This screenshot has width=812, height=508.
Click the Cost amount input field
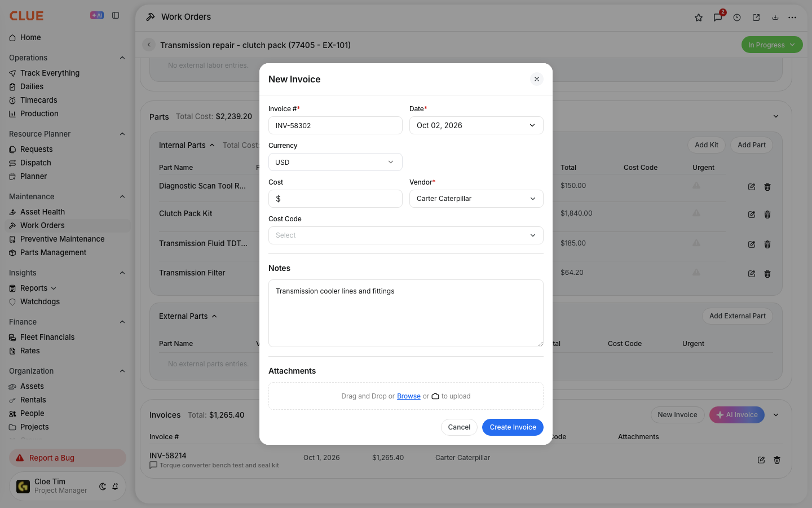coord(336,199)
